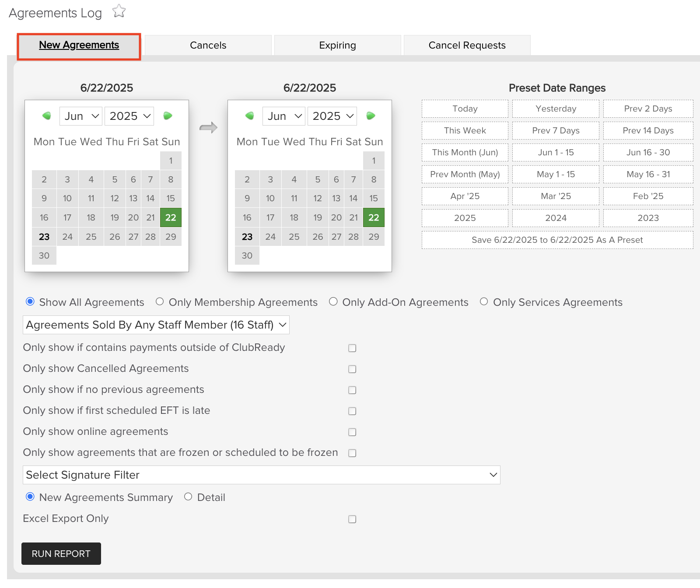Screen dimensions: 700x588
Task: Choose 2023 year preset
Action: click(x=648, y=218)
